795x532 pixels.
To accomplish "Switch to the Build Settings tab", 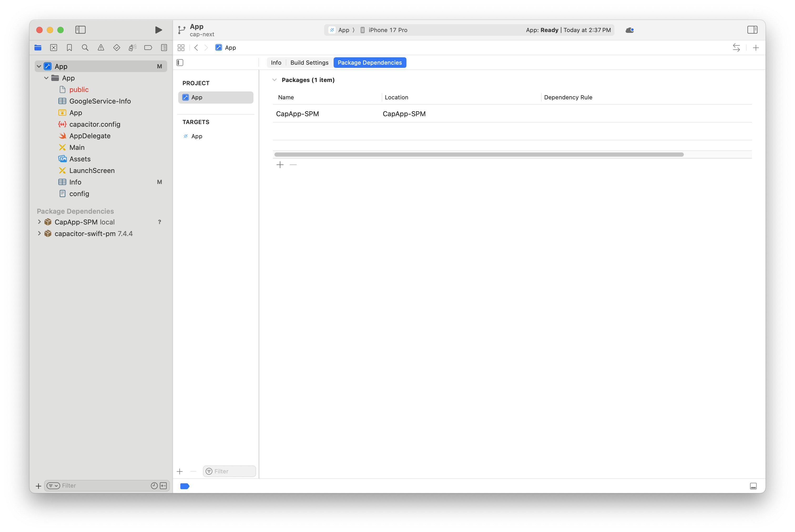I will (x=309, y=63).
